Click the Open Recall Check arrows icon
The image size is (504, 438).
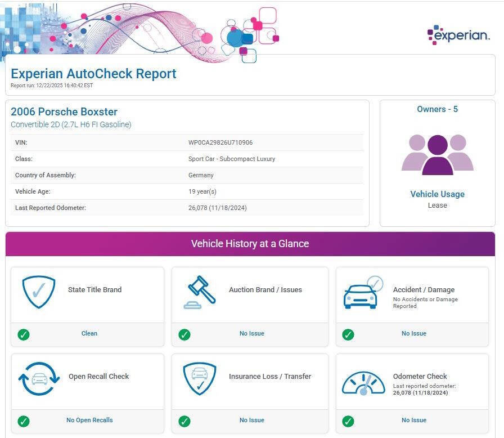[x=39, y=379]
